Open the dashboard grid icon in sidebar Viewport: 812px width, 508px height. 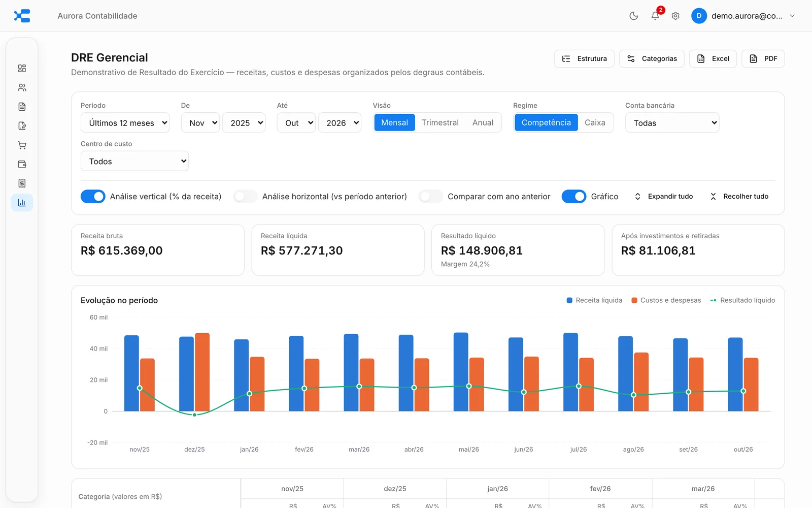click(22, 69)
